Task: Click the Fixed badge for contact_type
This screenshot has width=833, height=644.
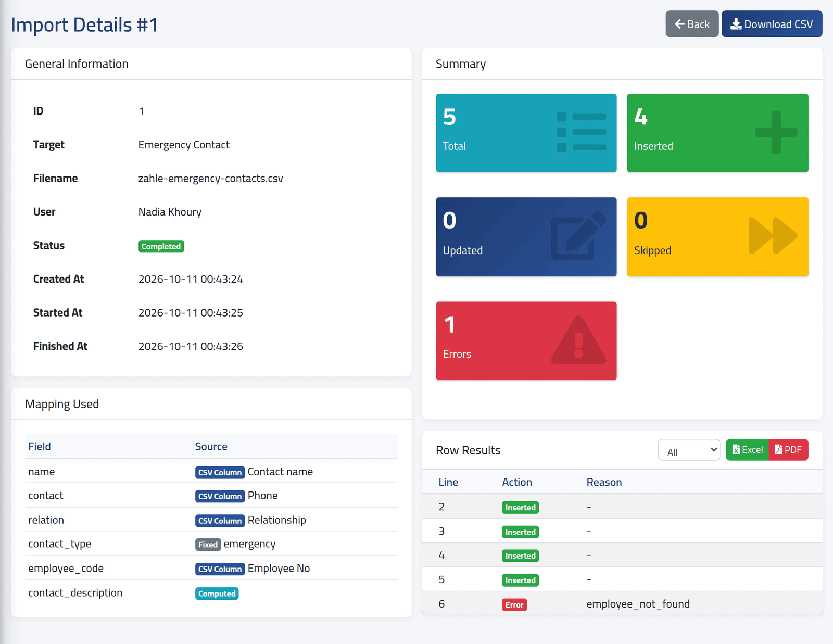Action: pos(208,545)
